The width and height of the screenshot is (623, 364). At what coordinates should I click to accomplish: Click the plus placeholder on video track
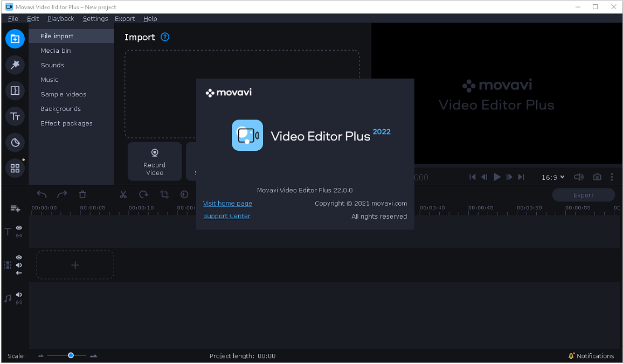(x=75, y=265)
